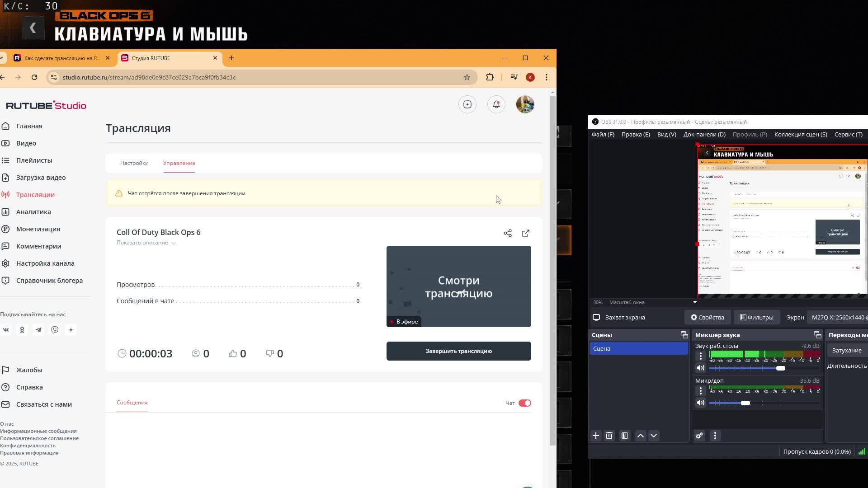Image resolution: width=868 pixels, height=488 pixels.
Task: Open Док-панели (D) menu in OBS
Action: pyautogui.click(x=704, y=134)
